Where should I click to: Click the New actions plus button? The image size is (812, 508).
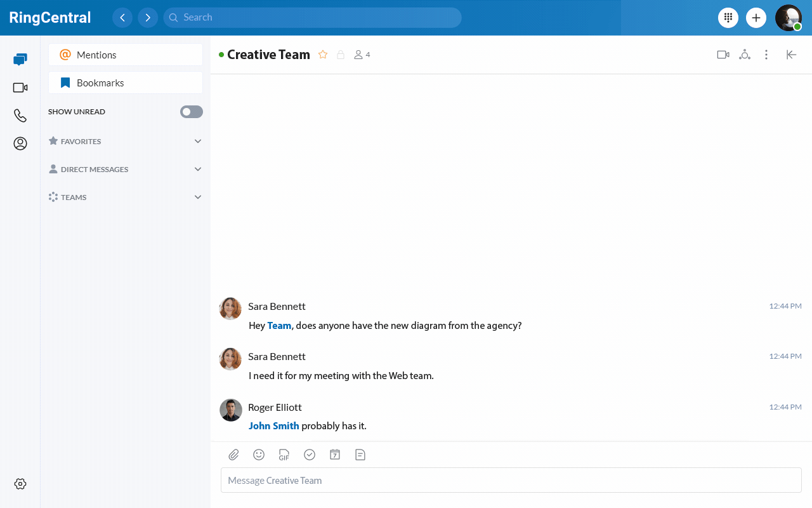click(756, 18)
